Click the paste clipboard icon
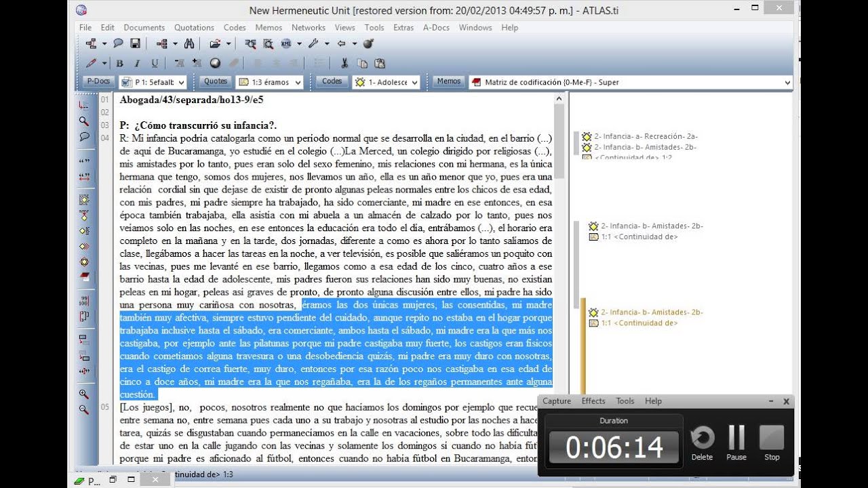 coord(380,63)
